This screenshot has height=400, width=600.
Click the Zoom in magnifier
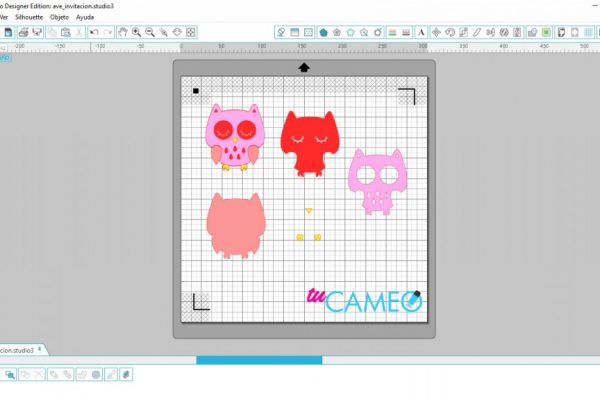(x=136, y=33)
